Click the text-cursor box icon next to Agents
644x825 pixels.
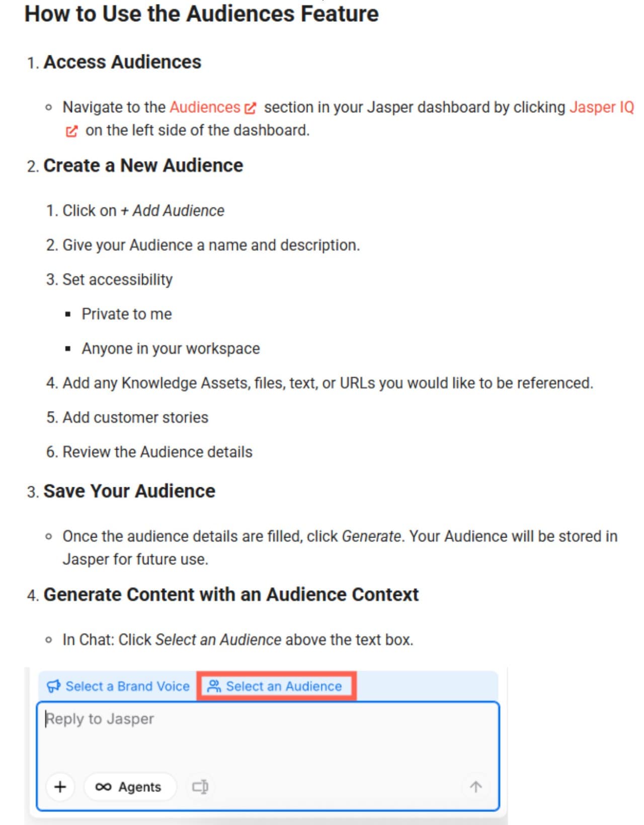[200, 787]
